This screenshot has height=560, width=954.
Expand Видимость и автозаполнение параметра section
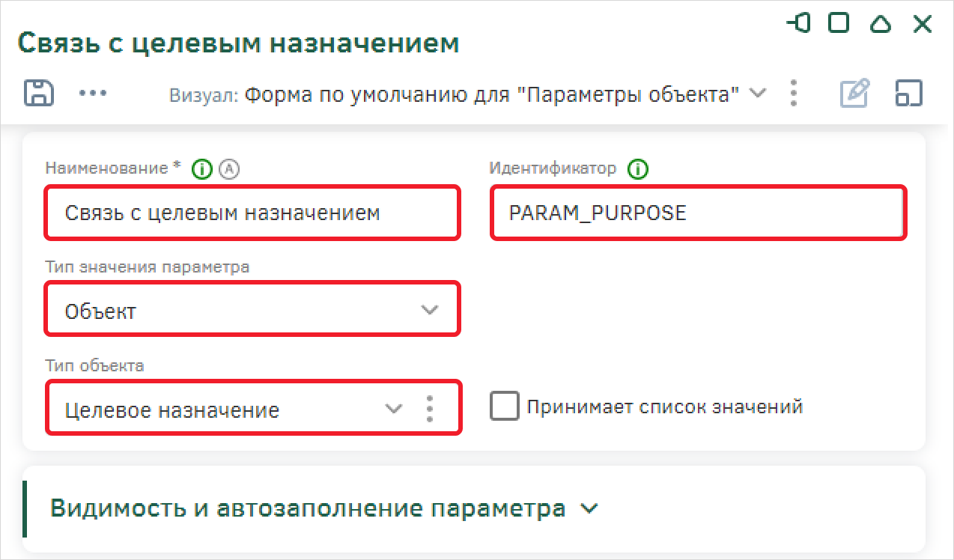[324, 508]
